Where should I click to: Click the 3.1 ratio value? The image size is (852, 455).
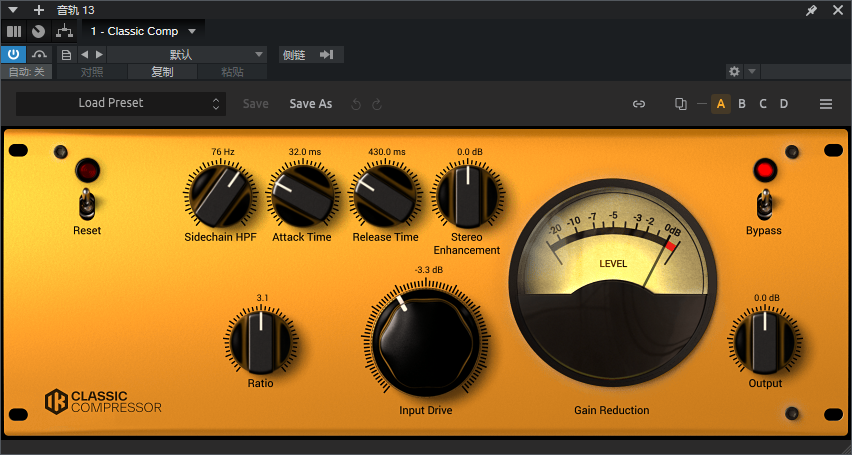262,297
